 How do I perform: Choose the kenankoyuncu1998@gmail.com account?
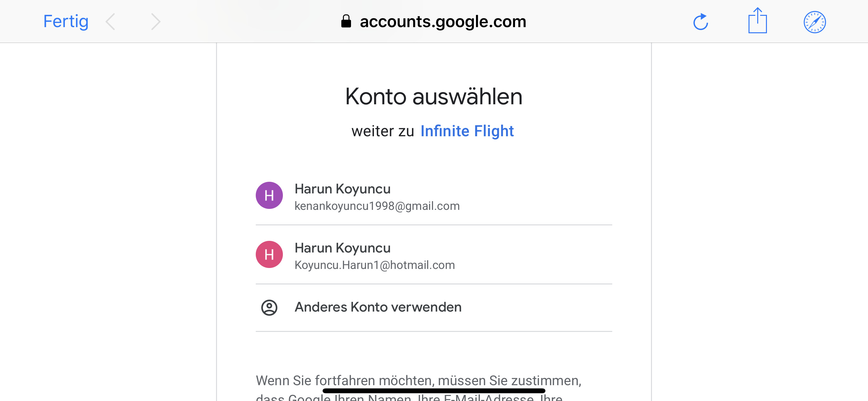tap(377, 206)
